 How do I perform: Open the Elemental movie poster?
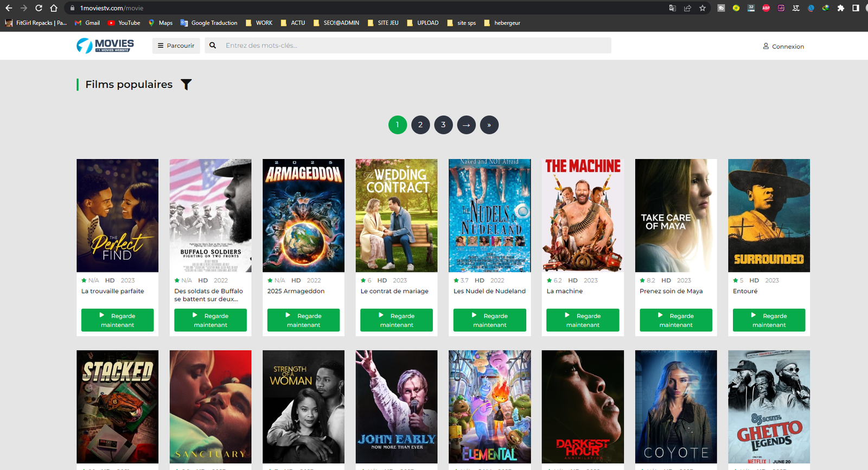(x=489, y=407)
